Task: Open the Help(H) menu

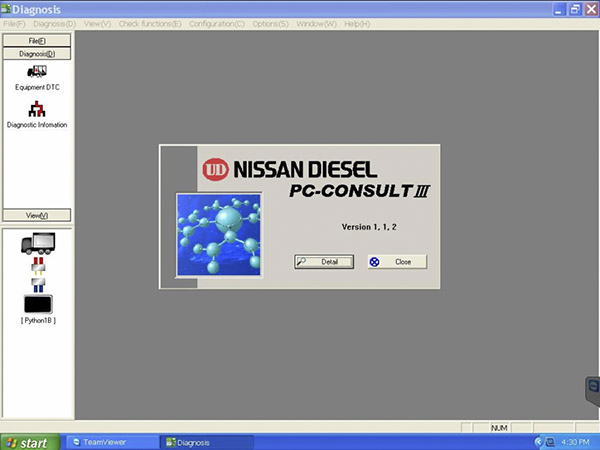Action: coord(357,23)
